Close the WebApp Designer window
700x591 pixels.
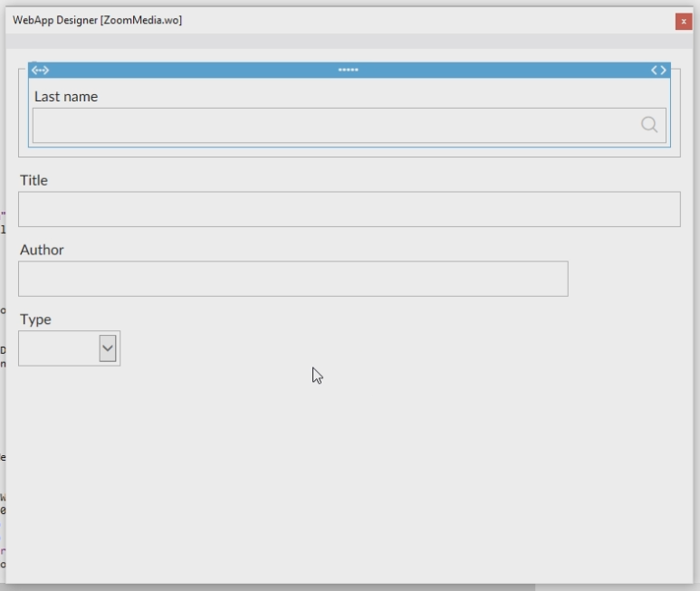pyautogui.click(x=683, y=21)
